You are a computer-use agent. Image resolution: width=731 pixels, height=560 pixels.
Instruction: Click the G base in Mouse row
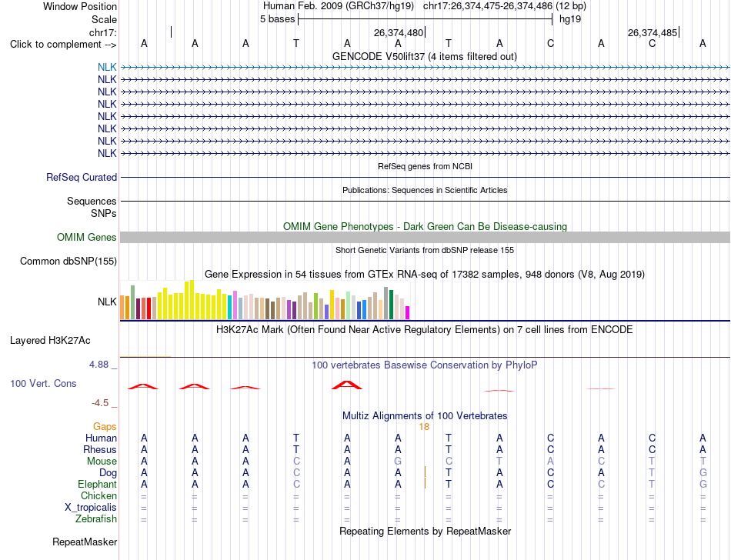tap(398, 462)
